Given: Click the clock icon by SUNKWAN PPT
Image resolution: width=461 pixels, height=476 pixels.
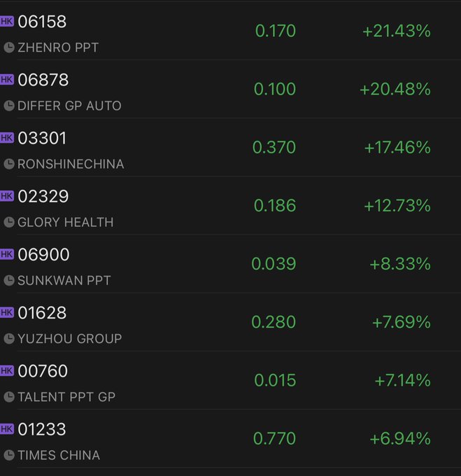Looking at the screenshot, I should point(9,280).
